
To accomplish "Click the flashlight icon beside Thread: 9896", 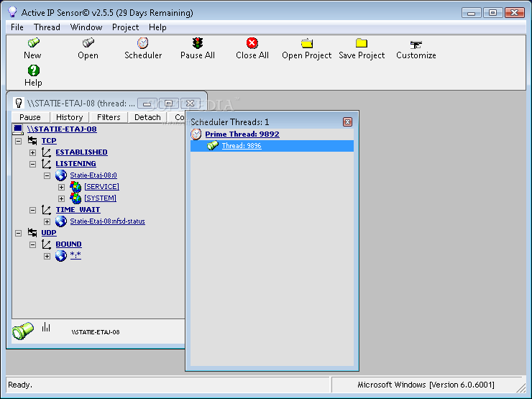I will point(213,145).
